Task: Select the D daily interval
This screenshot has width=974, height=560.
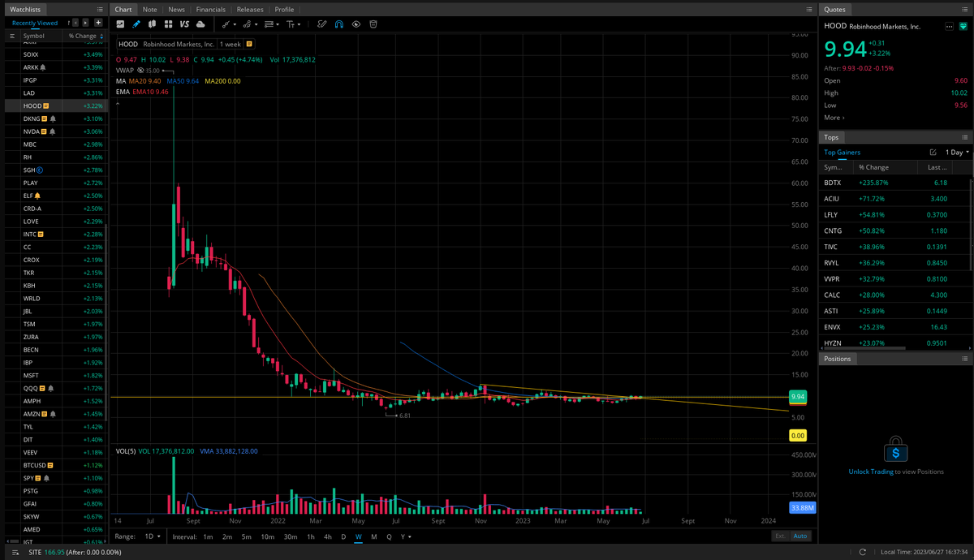Action: [x=343, y=536]
